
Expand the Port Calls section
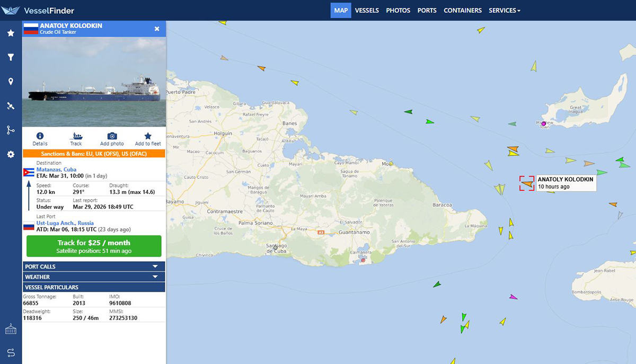click(x=94, y=267)
